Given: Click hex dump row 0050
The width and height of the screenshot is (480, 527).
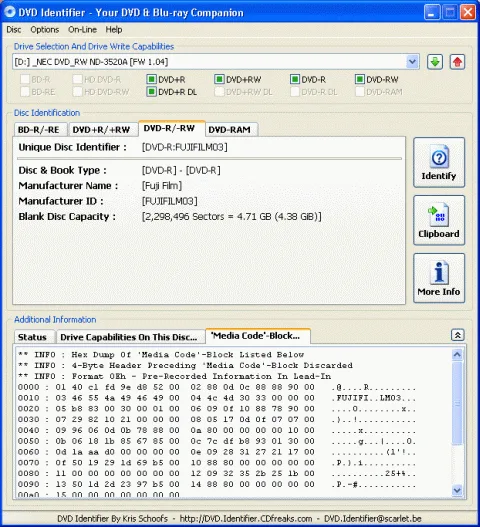Looking at the screenshot, I should pyautogui.click(x=217, y=441).
